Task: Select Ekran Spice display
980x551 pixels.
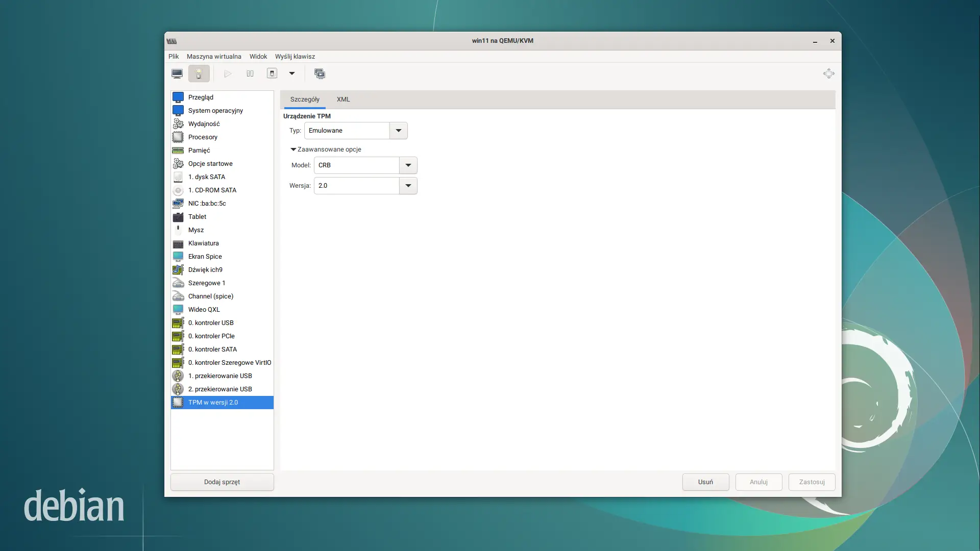Action: pyautogui.click(x=222, y=256)
